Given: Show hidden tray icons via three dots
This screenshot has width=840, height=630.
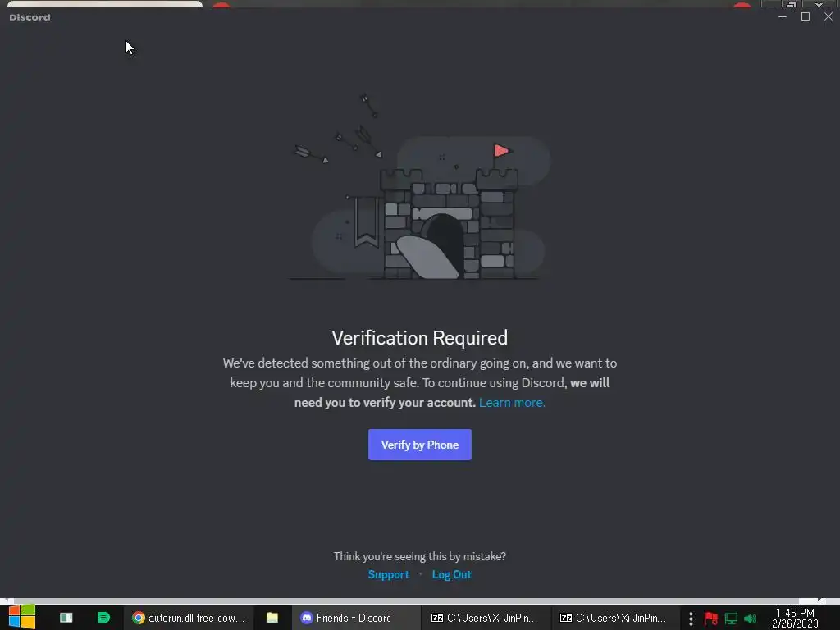Looking at the screenshot, I should 691,619.
